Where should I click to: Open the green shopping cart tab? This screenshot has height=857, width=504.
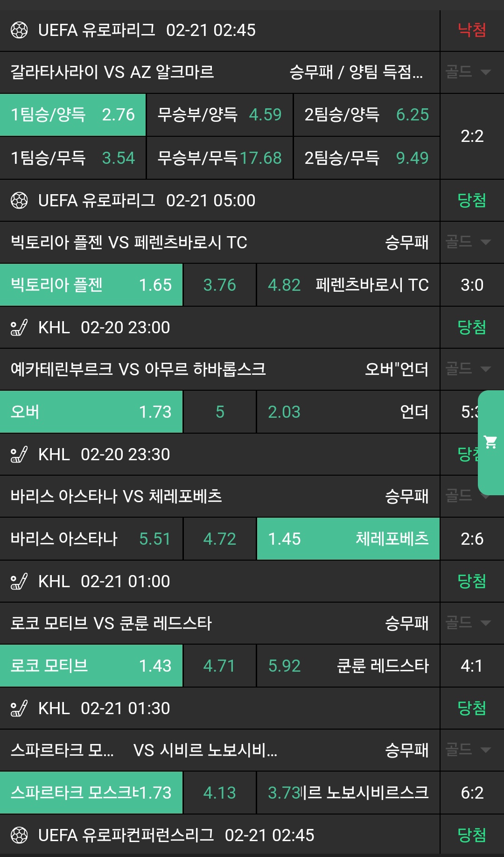pyautogui.click(x=491, y=442)
